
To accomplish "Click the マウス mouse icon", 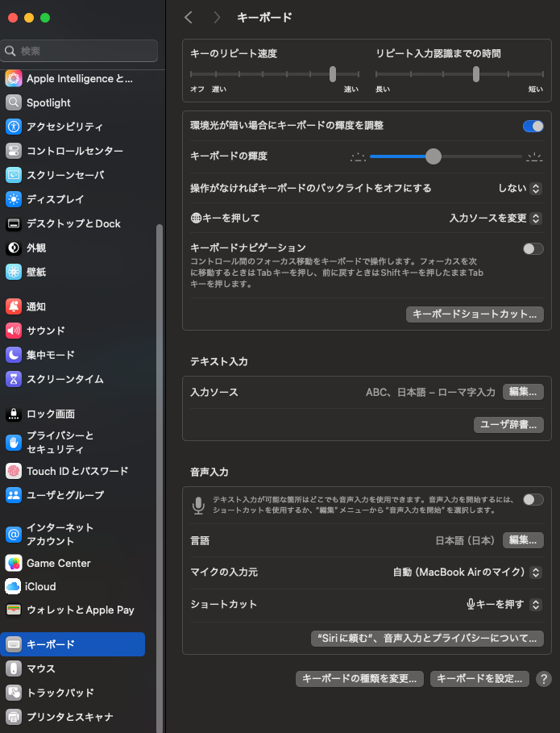I will pyautogui.click(x=14, y=668).
